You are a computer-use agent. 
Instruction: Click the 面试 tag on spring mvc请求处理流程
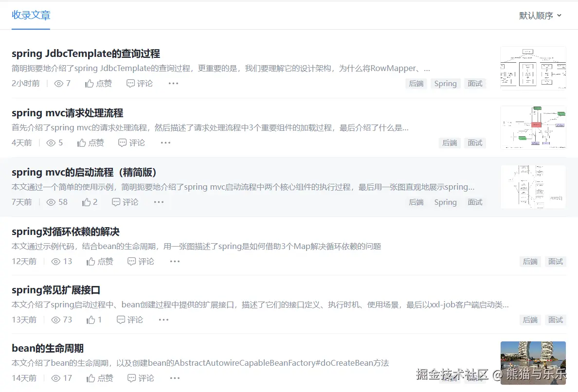[475, 143]
